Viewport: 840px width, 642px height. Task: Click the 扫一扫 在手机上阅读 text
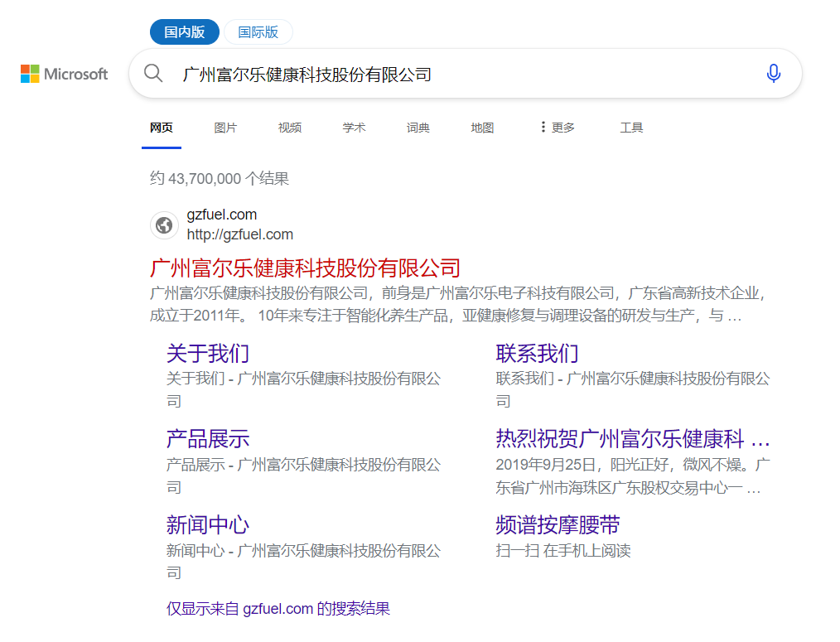coord(563,550)
